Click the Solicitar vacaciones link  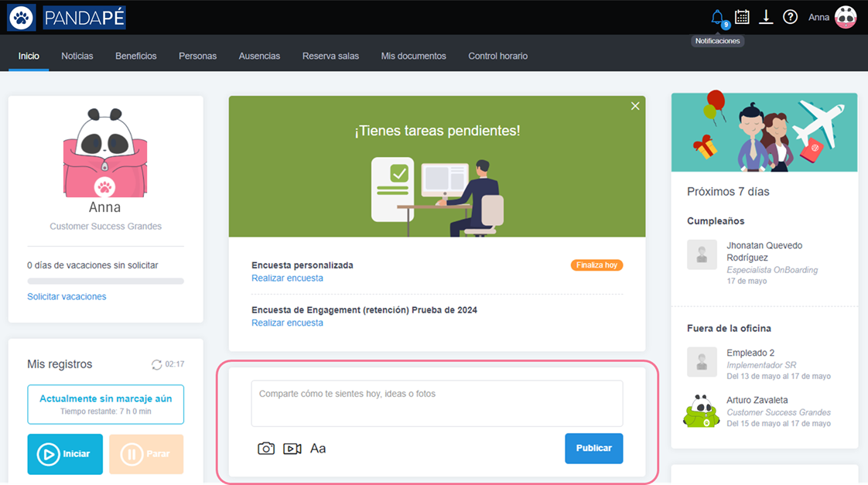coord(67,297)
